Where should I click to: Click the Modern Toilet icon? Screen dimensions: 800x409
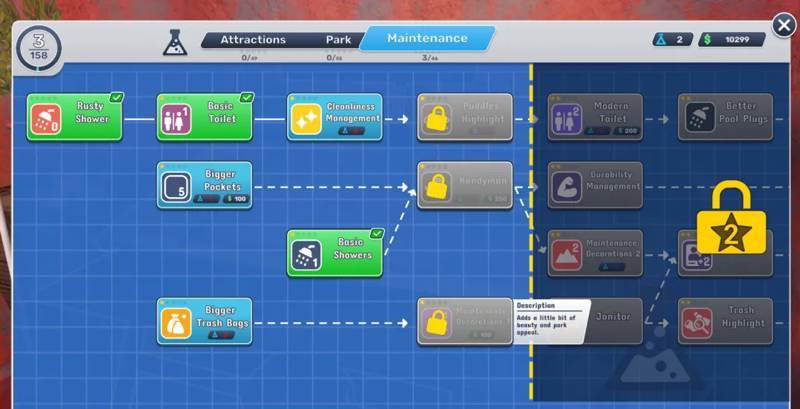567,119
